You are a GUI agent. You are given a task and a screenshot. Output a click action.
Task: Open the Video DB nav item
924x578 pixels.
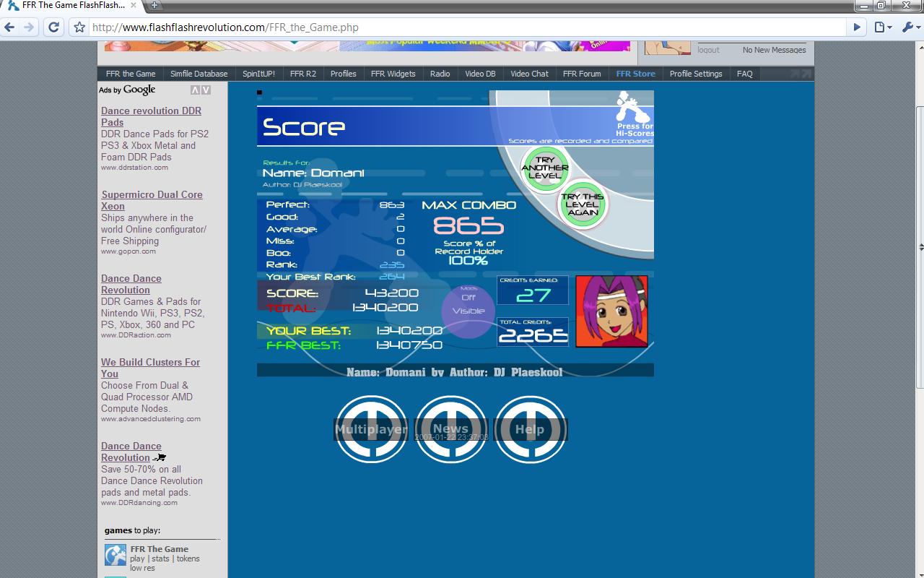[x=480, y=74]
